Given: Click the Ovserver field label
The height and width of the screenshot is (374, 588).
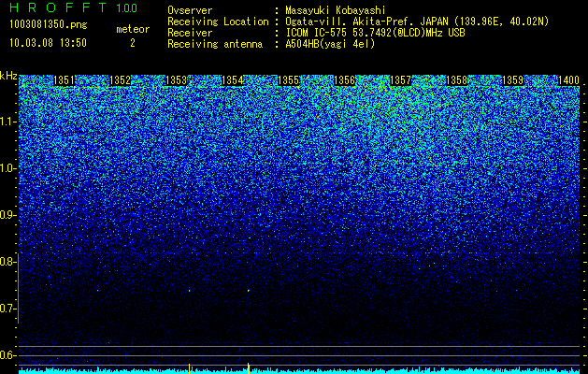Looking at the screenshot, I should 190,10.
